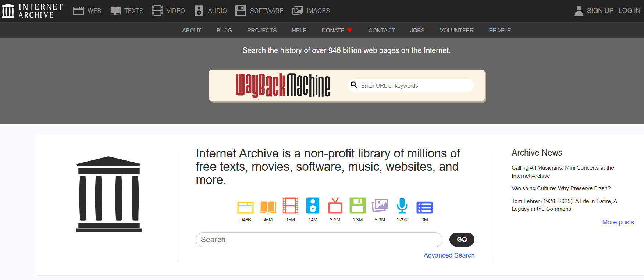
Task: Open the PROJECTS link
Action: click(x=262, y=31)
